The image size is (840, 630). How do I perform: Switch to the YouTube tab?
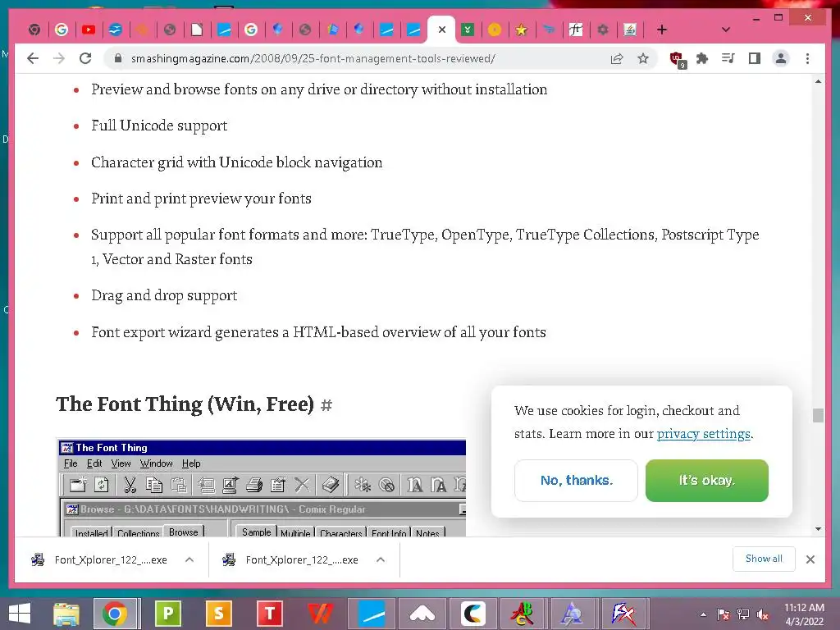[89, 30]
